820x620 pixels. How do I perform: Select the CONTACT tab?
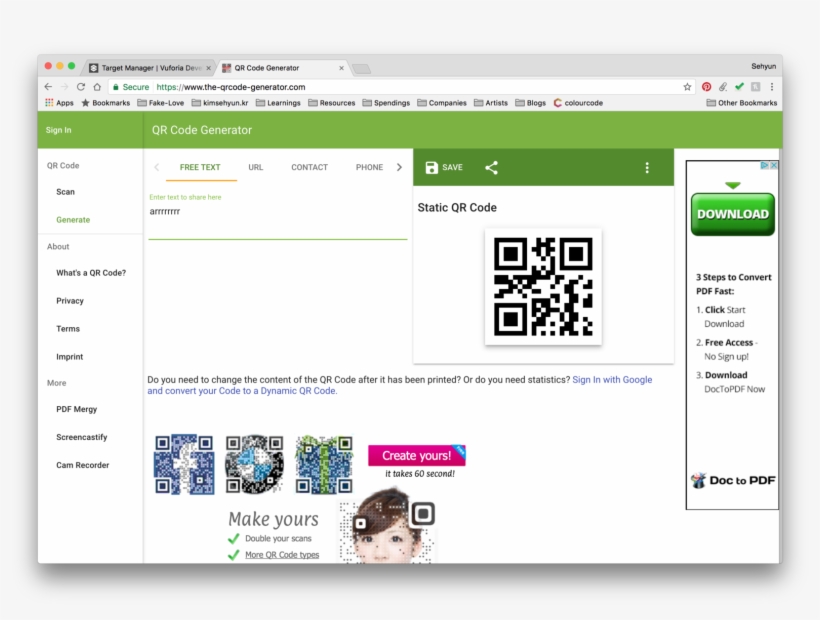(310, 167)
